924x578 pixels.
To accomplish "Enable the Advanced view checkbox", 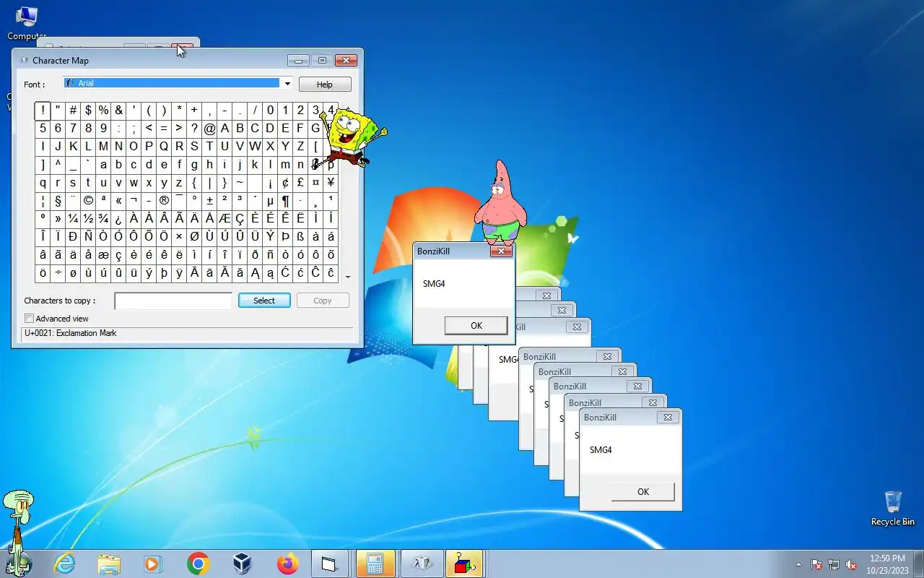I will (x=30, y=319).
